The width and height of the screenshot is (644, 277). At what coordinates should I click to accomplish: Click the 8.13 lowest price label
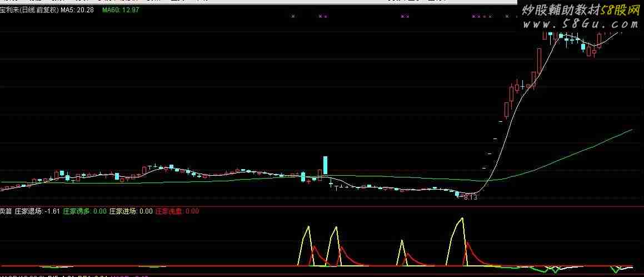pos(470,197)
